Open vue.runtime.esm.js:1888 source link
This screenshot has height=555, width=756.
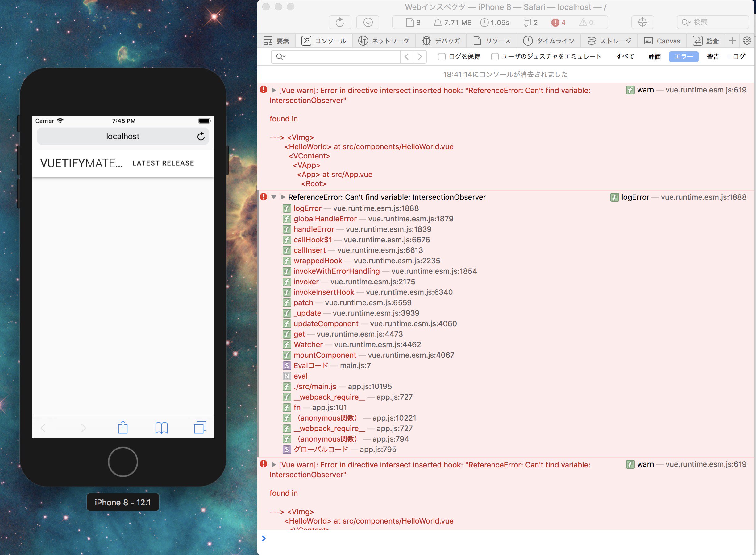703,197
